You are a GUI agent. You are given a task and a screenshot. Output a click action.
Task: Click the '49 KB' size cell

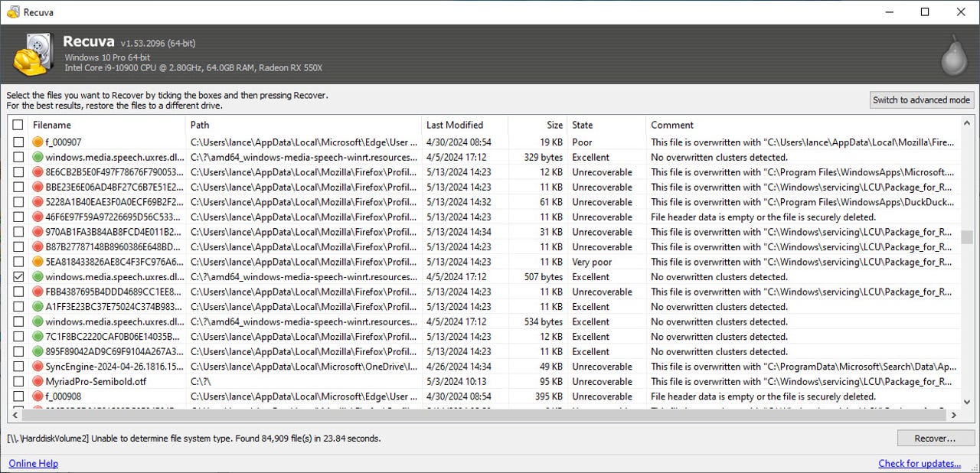(550, 366)
